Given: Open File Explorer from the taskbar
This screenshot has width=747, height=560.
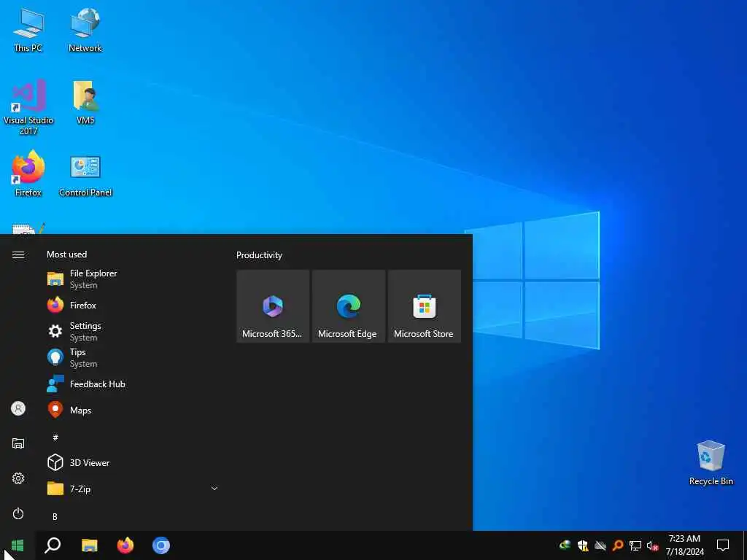Looking at the screenshot, I should click(90, 545).
